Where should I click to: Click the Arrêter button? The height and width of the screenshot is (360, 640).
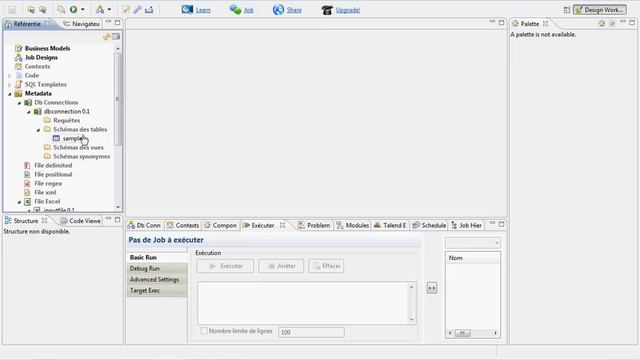(x=281, y=266)
